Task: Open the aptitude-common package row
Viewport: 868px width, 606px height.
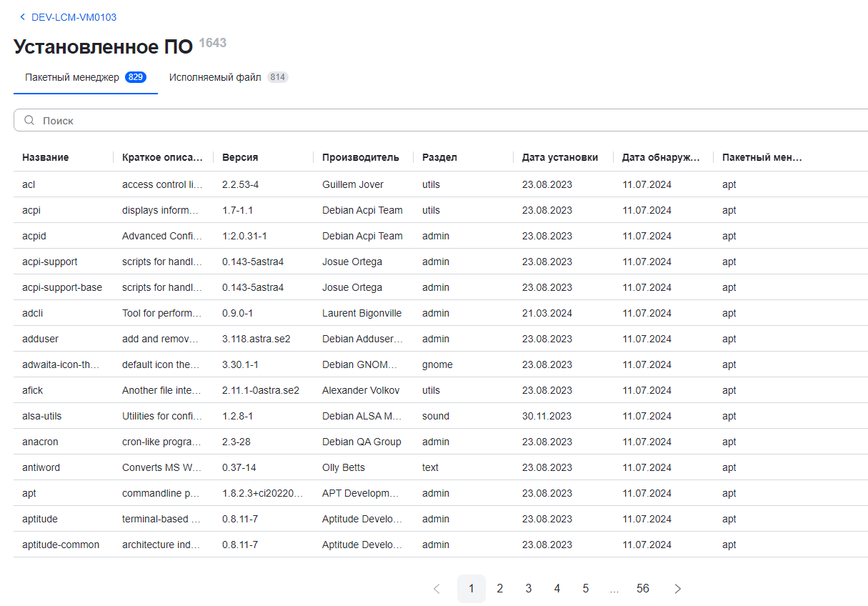Action: click(x=61, y=545)
